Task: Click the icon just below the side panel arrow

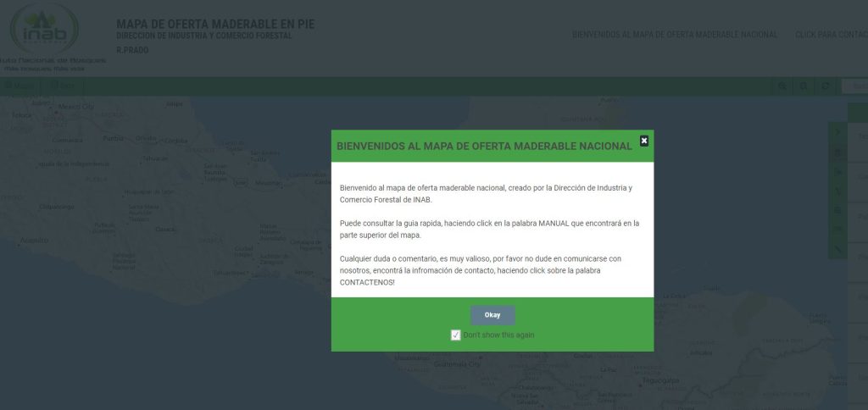Action: (838, 152)
